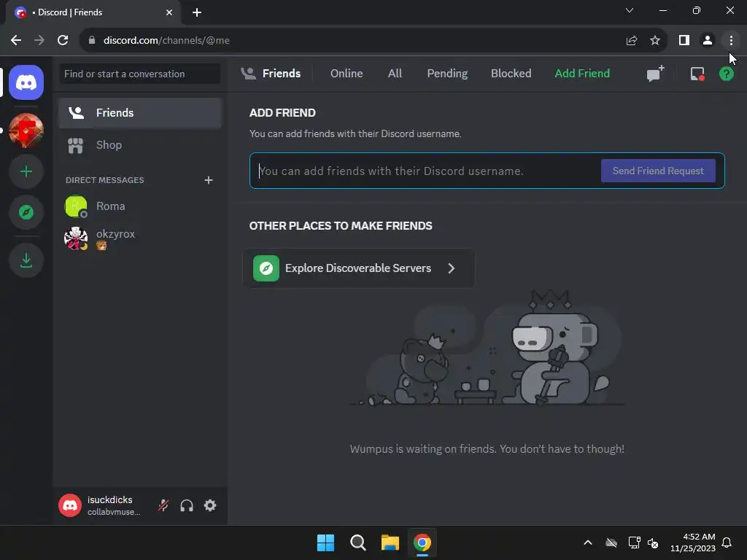Click the volume muted tray icon
This screenshot has width=747, height=560.
[653, 542]
